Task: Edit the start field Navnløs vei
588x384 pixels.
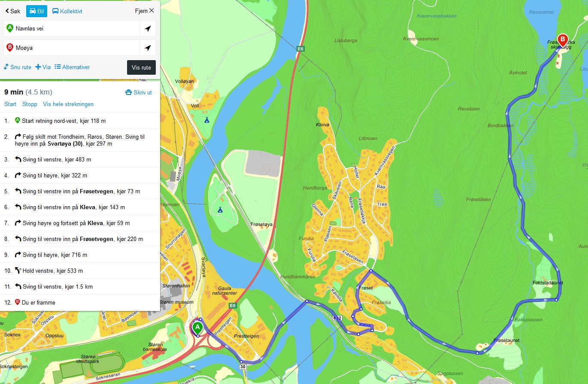Action: [x=72, y=28]
